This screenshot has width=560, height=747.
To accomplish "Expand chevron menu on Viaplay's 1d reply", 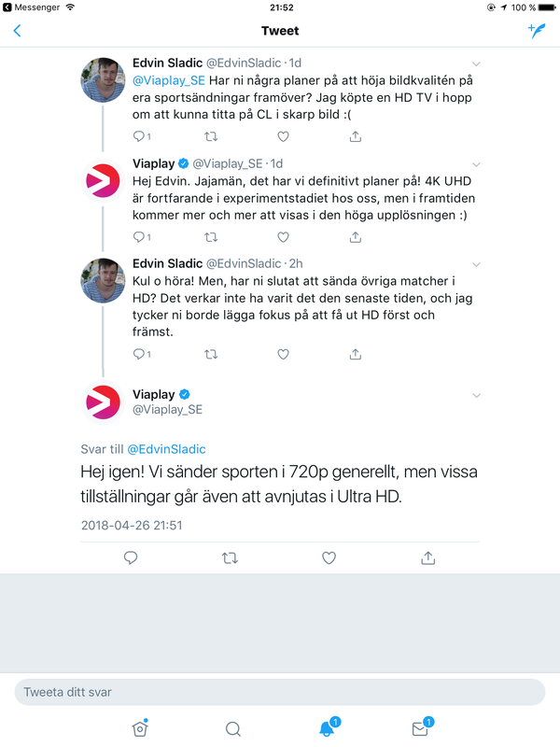I will [x=477, y=163].
